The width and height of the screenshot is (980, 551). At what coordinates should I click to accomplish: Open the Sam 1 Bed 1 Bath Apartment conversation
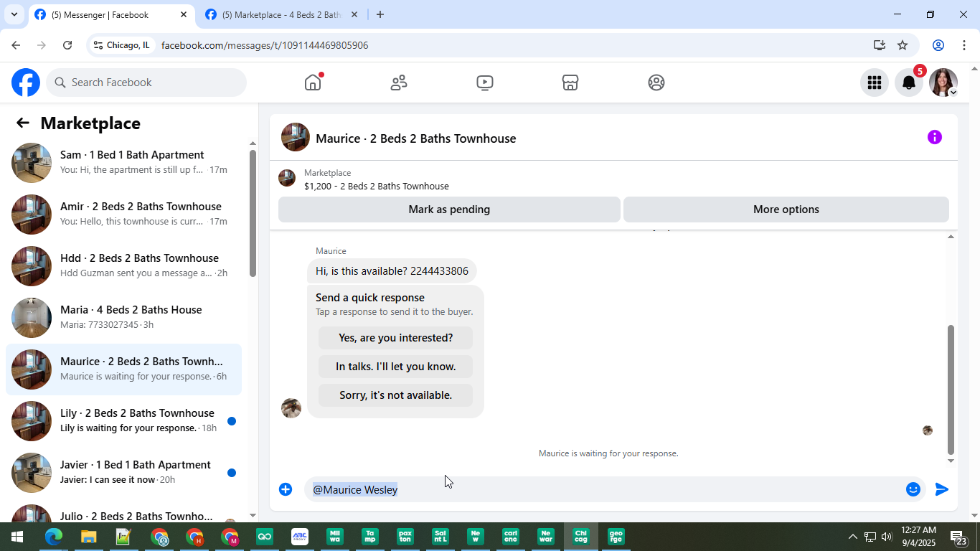click(x=123, y=163)
